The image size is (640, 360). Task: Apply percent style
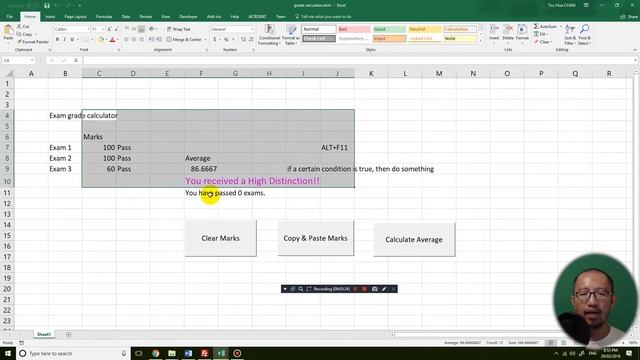[x=226, y=40]
